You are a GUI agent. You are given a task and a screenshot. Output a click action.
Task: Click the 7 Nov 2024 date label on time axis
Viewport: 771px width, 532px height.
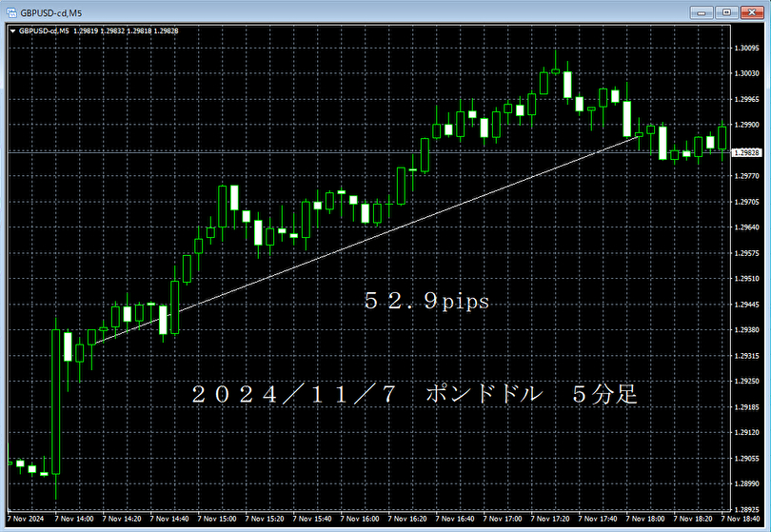click(24, 520)
